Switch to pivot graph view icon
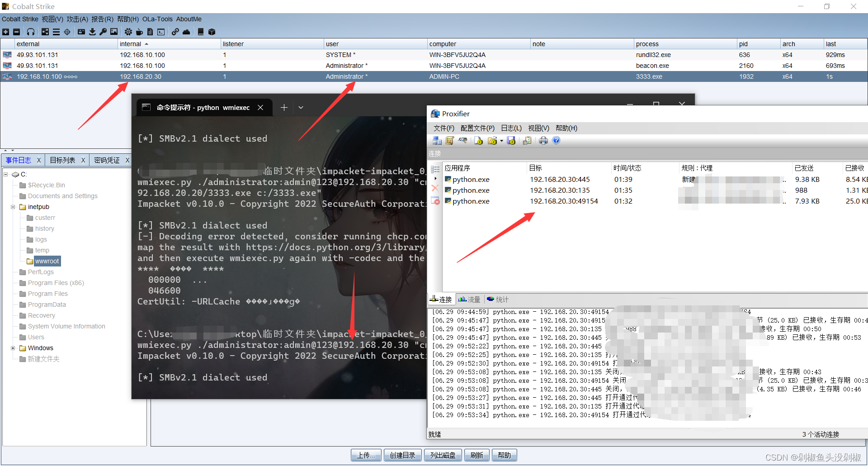The height and width of the screenshot is (466, 868). click(45, 32)
